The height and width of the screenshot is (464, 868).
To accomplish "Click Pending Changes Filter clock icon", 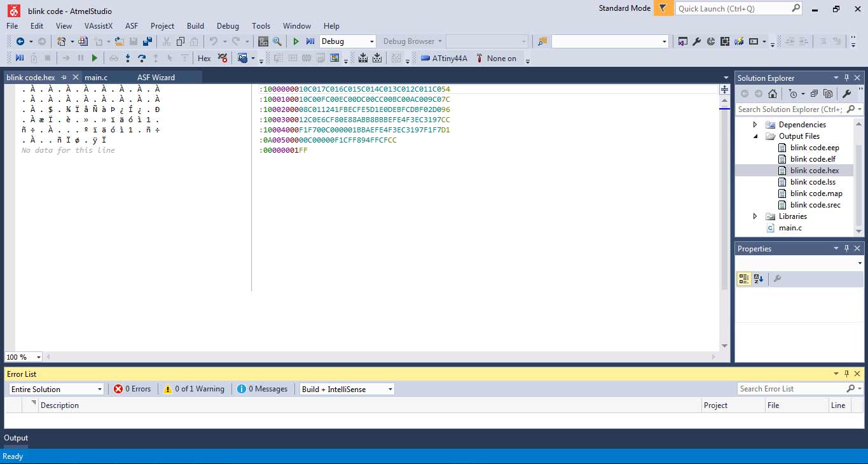I will point(792,94).
